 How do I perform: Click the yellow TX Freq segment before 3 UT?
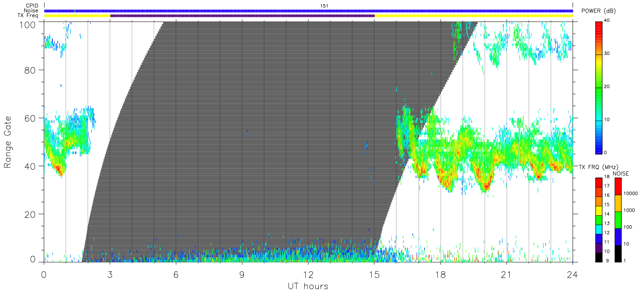click(x=77, y=16)
